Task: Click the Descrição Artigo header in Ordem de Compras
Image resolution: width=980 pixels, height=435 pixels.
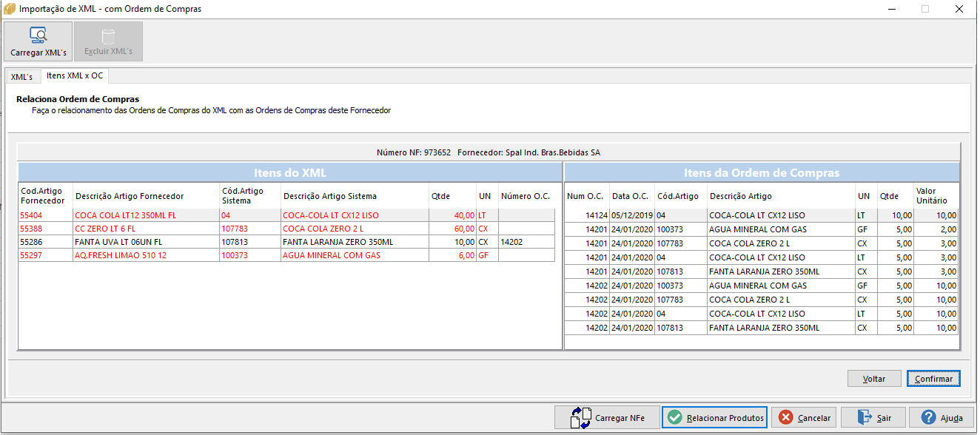Action: pyautogui.click(x=781, y=196)
